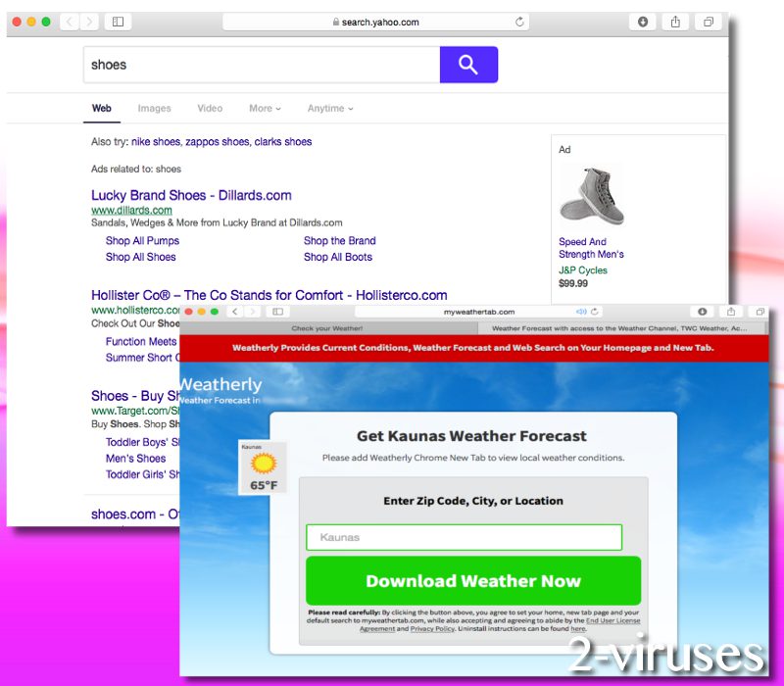Switch to the Images search tab
This screenshot has width=784, height=686.
(154, 109)
